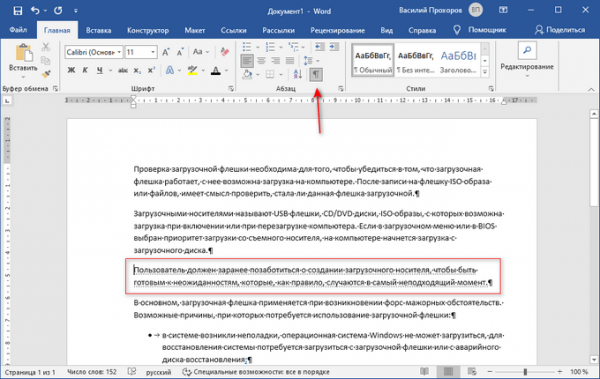The image size is (600, 379).
Task: Toggle show paragraph marks ¶ button
Action: click(x=316, y=74)
